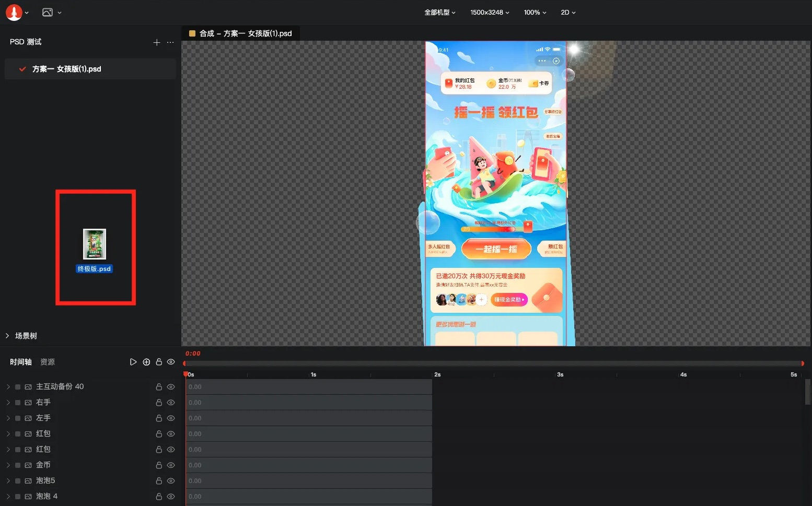
Task: Click the image type icon of 左手
Action: click(x=28, y=418)
